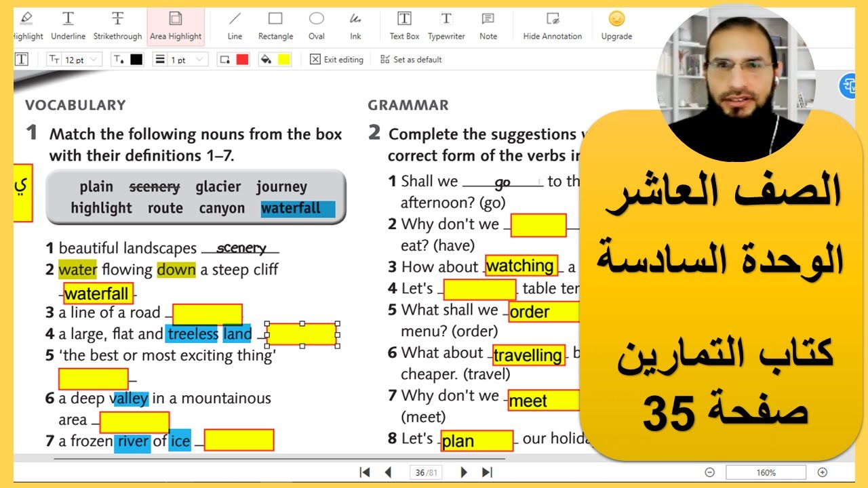The height and width of the screenshot is (488, 868).
Task: Select the Highlight tool
Action: coord(27,26)
